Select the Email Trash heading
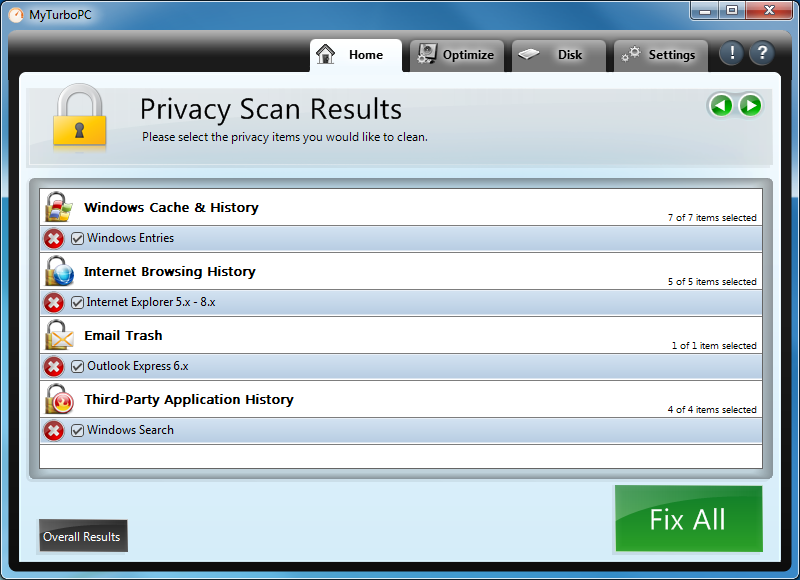The height and width of the screenshot is (580, 800). pyautogui.click(x=123, y=336)
